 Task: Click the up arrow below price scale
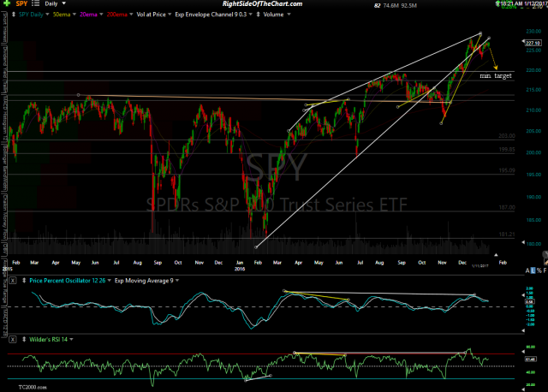(x=496, y=255)
